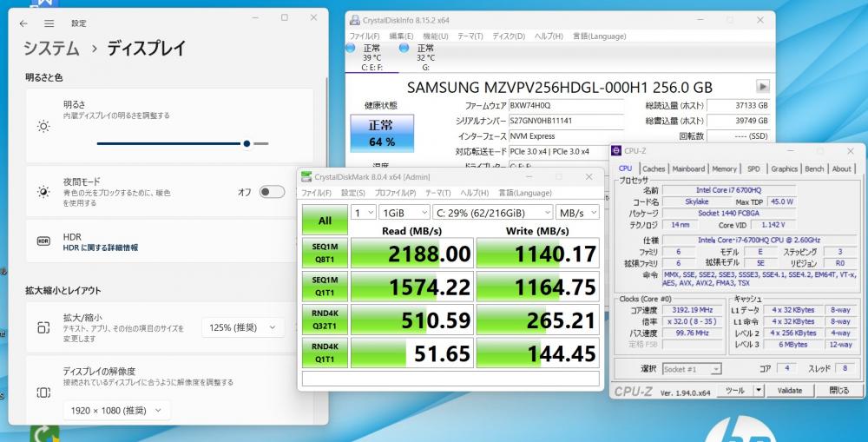Open プロファイル(P) menu in CrystalDiskMark

(395, 193)
